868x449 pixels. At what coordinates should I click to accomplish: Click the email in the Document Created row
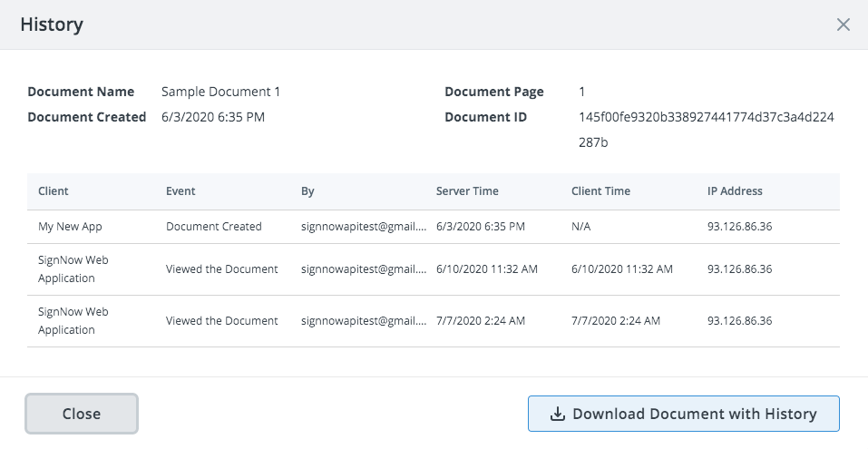coord(363,227)
